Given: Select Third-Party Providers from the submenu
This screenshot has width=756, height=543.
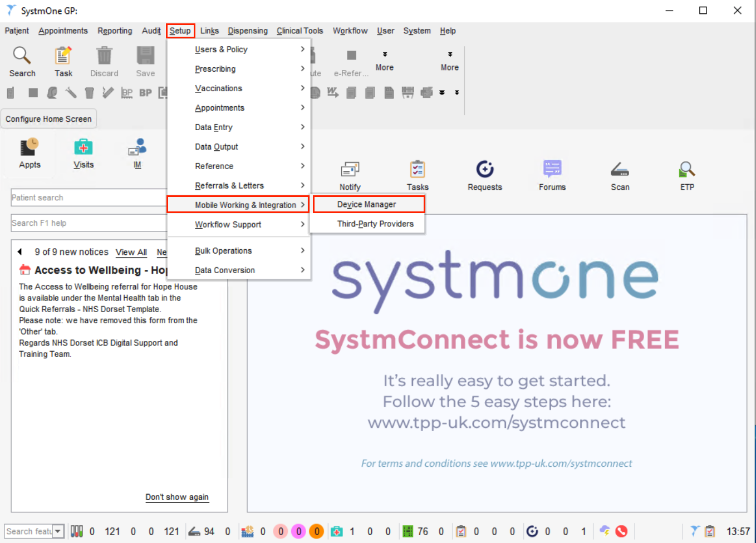Looking at the screenshot, I should (369, 224).
